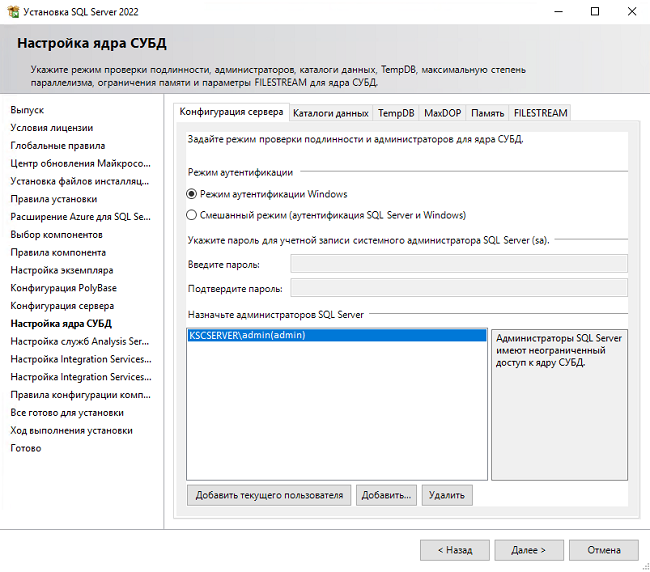Open the TempDB tab
650x572 pixels.
[x=396, y=113]
